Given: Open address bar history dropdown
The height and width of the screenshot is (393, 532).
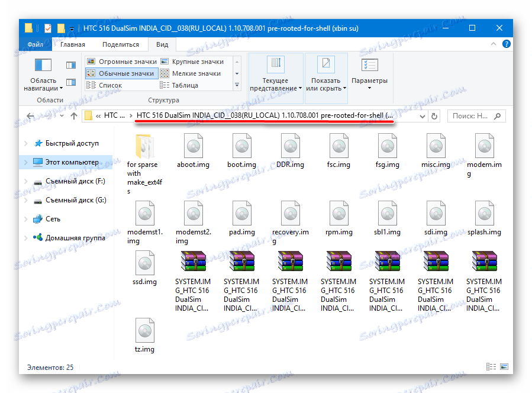Looking at the screenshot, I should 423,117.
